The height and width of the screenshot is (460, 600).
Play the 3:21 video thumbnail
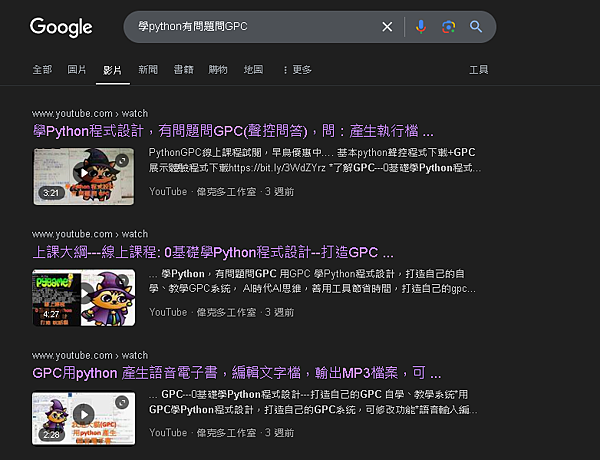84,176
